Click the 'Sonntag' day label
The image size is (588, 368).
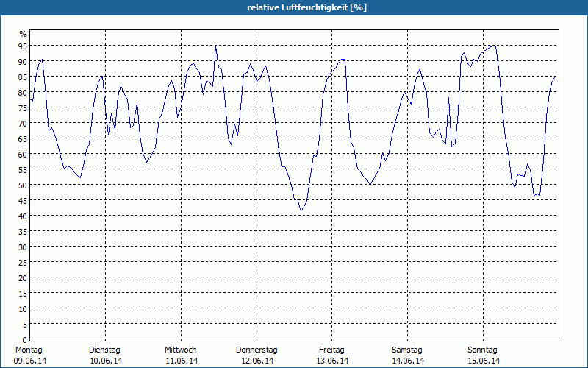(482, 350)
